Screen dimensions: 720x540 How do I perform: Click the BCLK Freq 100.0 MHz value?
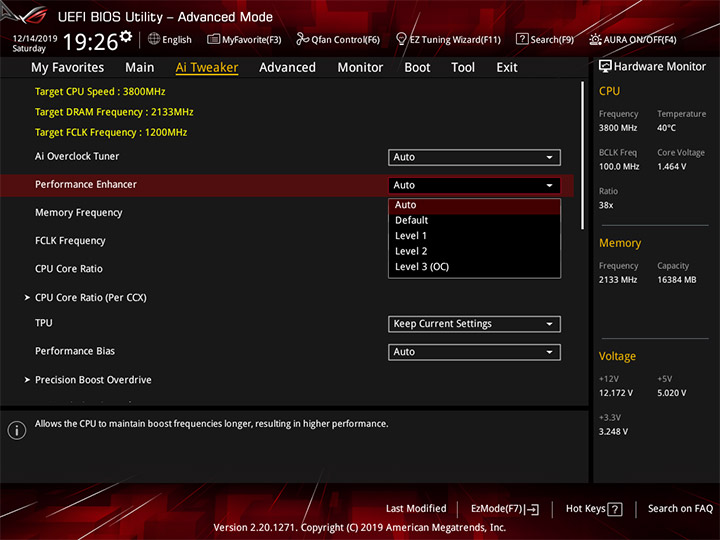(619, 167)
